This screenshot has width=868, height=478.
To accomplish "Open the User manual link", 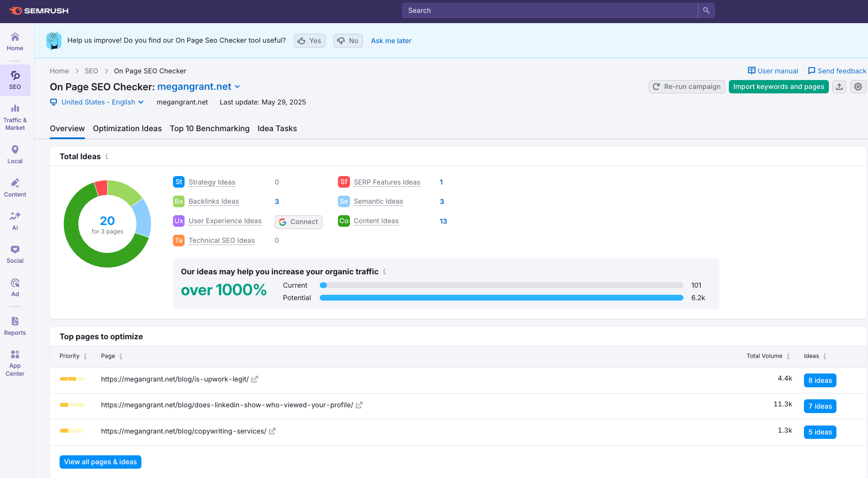I will click(x=773, y=71).
